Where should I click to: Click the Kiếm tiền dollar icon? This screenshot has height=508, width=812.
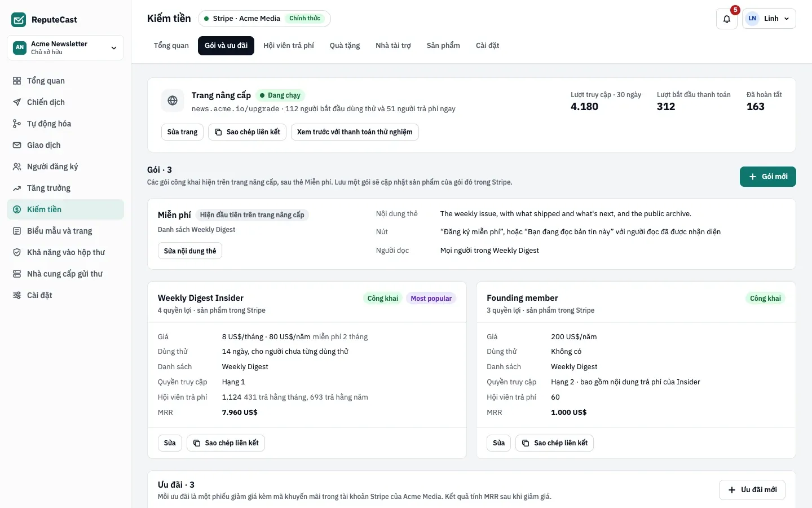point(17,209)
